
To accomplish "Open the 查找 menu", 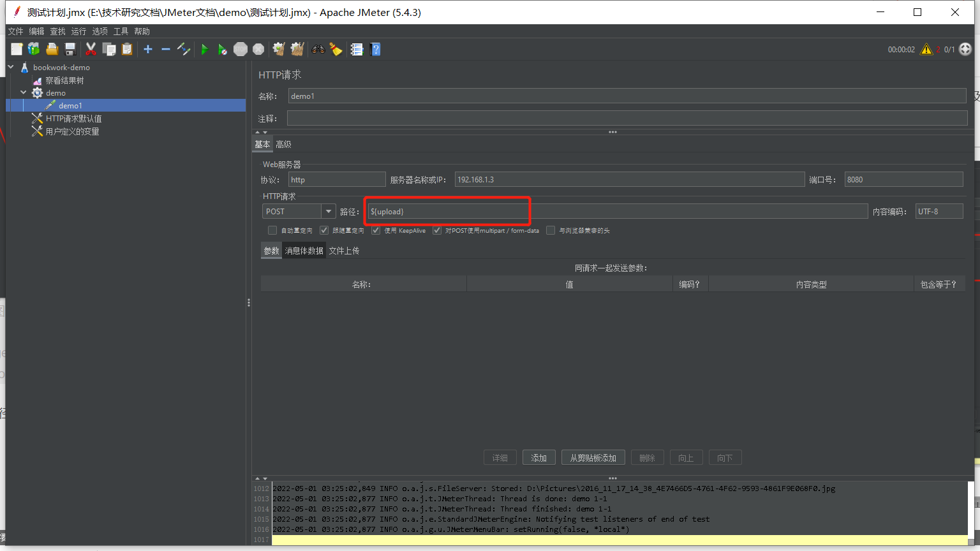I will [57, 31].
